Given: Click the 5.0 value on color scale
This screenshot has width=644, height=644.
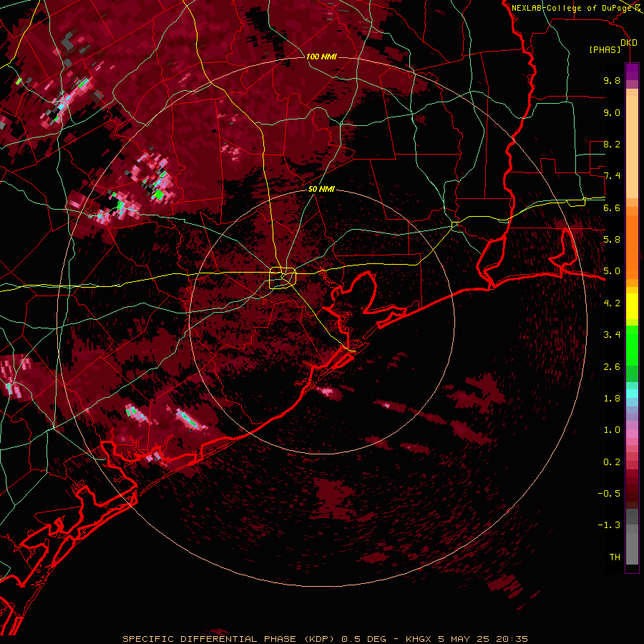Looking at the screenshot, I should tap(612, 271).
